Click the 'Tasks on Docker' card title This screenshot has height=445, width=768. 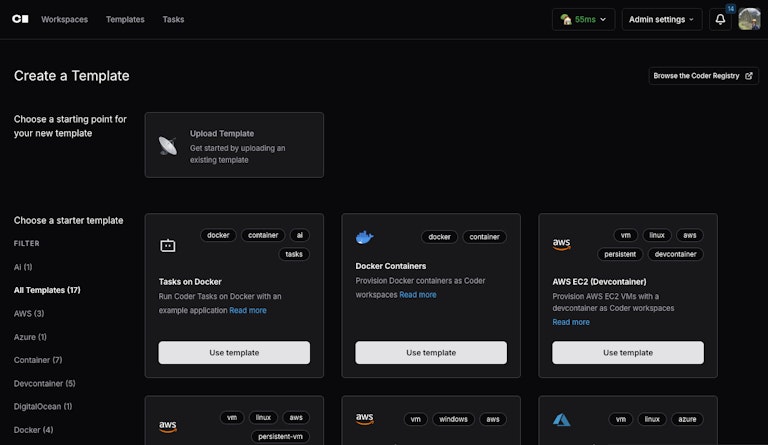coord(190,281)
